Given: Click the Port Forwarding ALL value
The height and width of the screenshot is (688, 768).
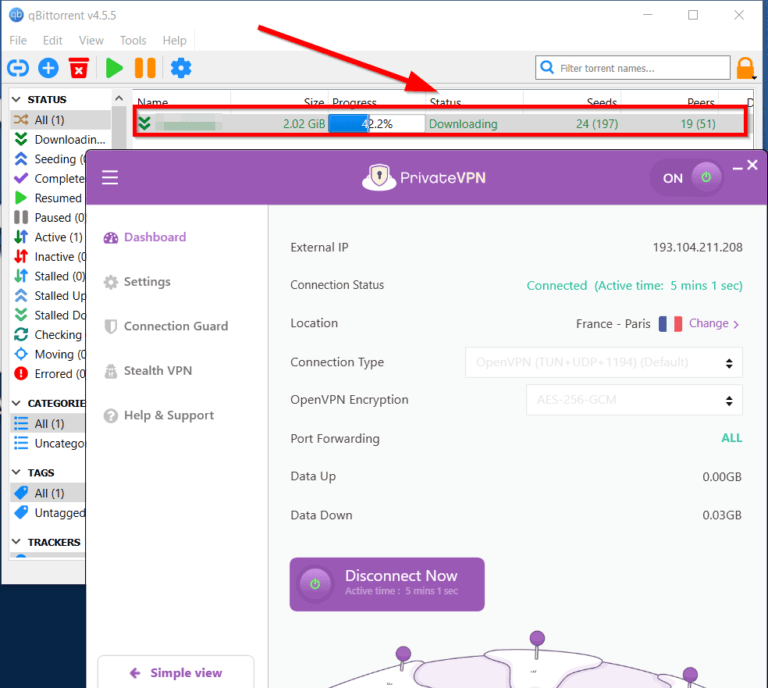Looking at the screenshot, I should pyautogui.click(x=731, y=438).
